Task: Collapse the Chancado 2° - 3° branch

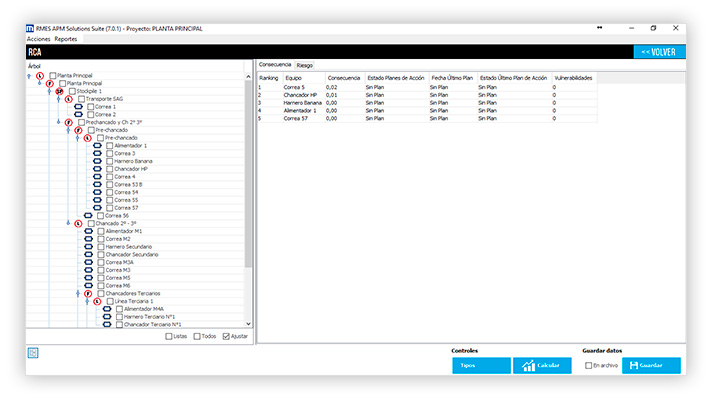Action: [x=68, y=224]
